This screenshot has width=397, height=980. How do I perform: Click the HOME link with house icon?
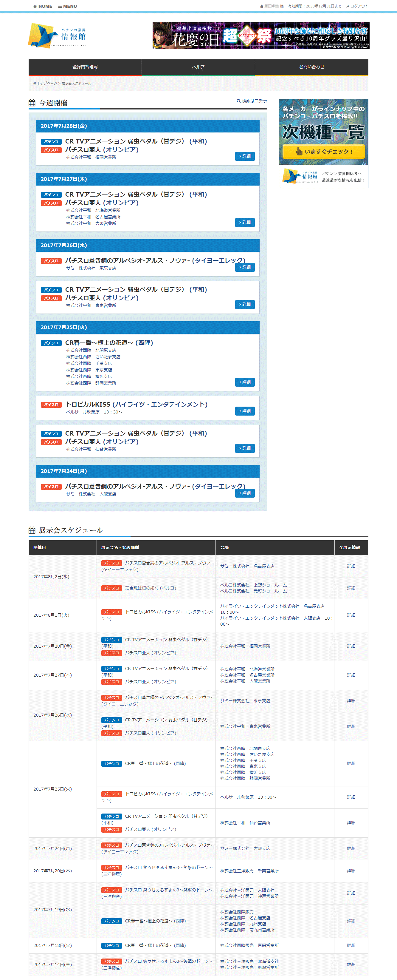click(43, 6)
